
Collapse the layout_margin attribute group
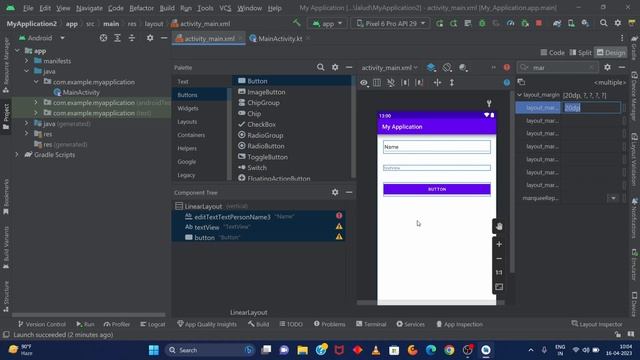pyautogui.click(x=519, y=95)
